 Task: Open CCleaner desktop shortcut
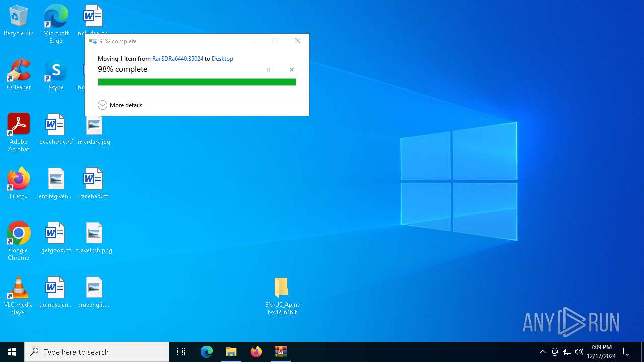(x=19, y=75)
